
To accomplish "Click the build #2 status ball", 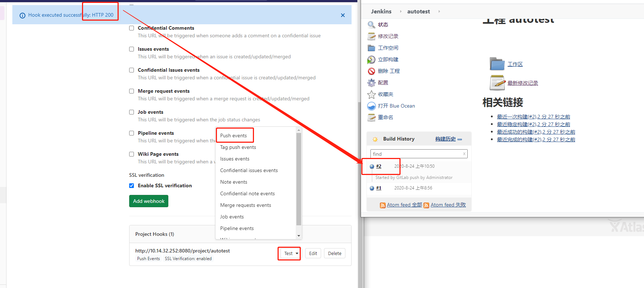I will [372, 167].
